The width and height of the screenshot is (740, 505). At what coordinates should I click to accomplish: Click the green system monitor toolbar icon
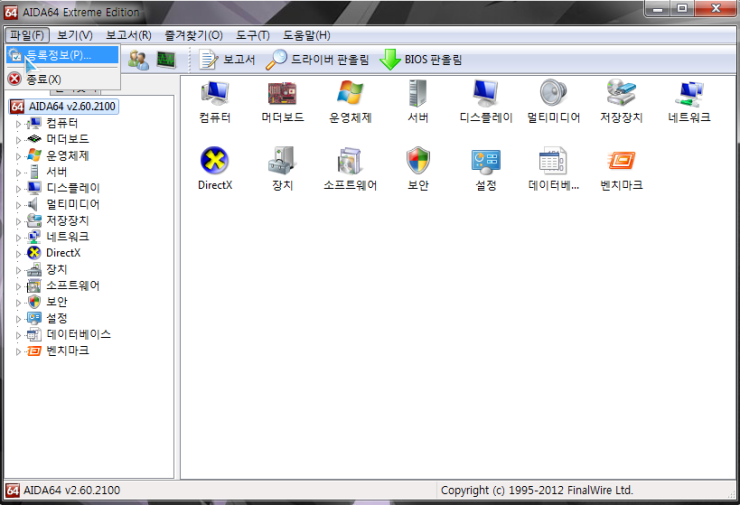click(x=166, y=59)
